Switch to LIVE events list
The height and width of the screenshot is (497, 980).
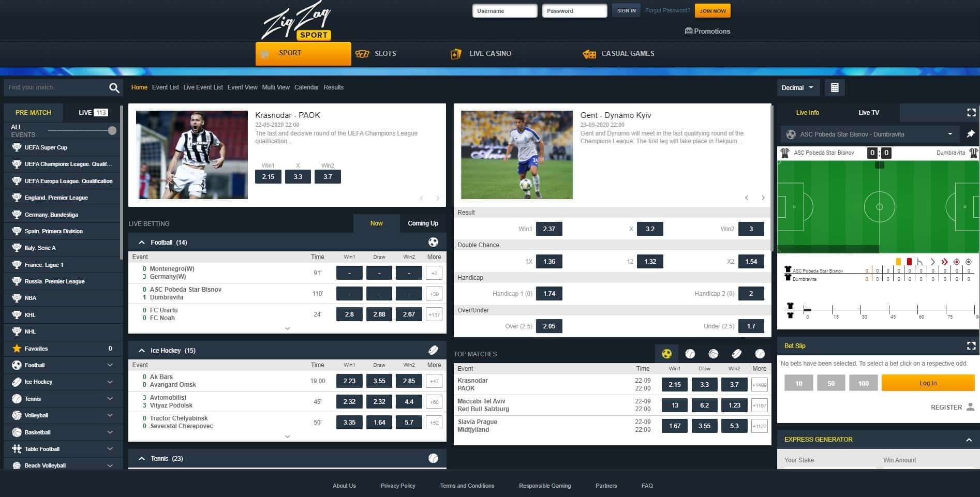pyautogui.click(x=93, y=112)
